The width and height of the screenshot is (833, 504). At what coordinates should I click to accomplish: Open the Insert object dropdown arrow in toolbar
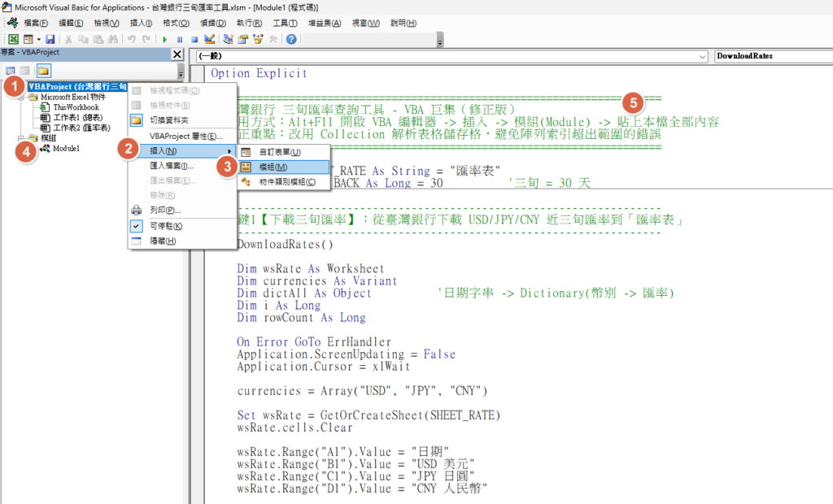point(39,39)
